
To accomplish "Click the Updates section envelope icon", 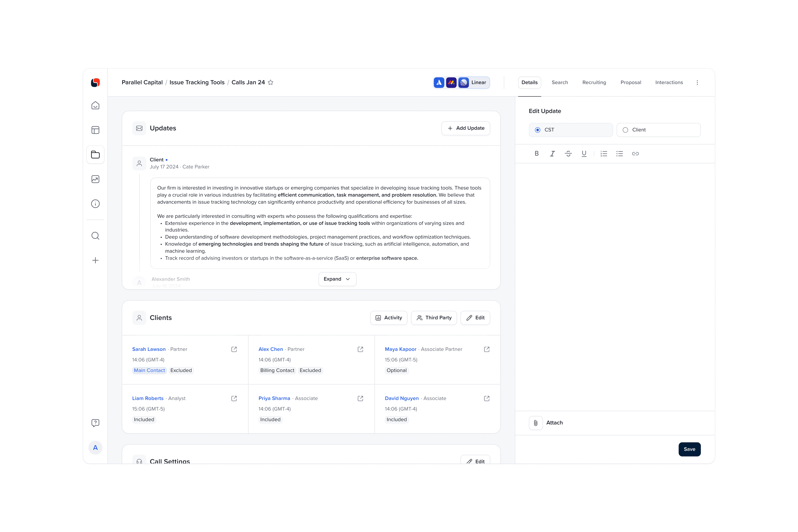I will [x=139, y=128].
